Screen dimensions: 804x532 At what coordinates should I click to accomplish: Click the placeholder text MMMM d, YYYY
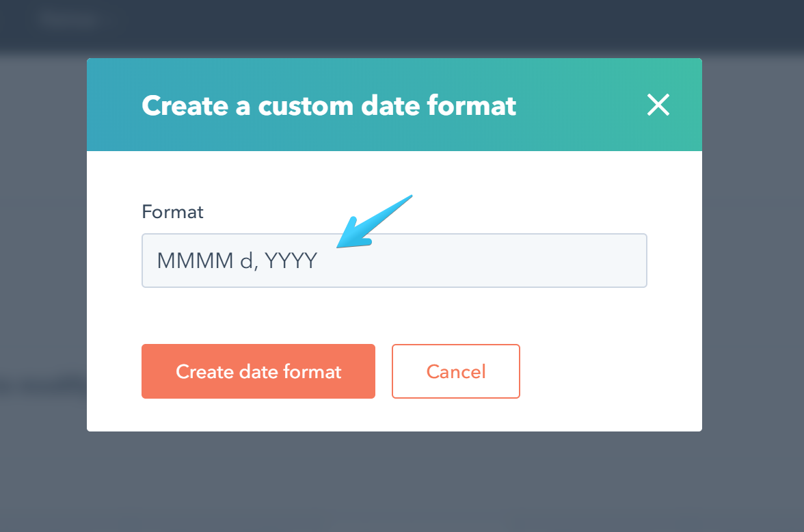(235, 261)
